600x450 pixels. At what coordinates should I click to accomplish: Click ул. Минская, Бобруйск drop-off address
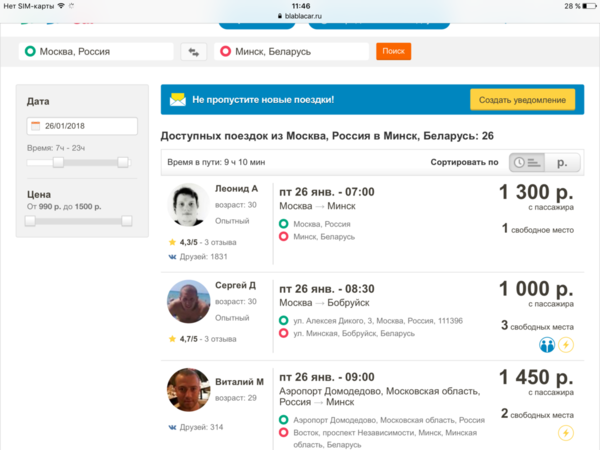pyautogui.click(x=354, y=334)
